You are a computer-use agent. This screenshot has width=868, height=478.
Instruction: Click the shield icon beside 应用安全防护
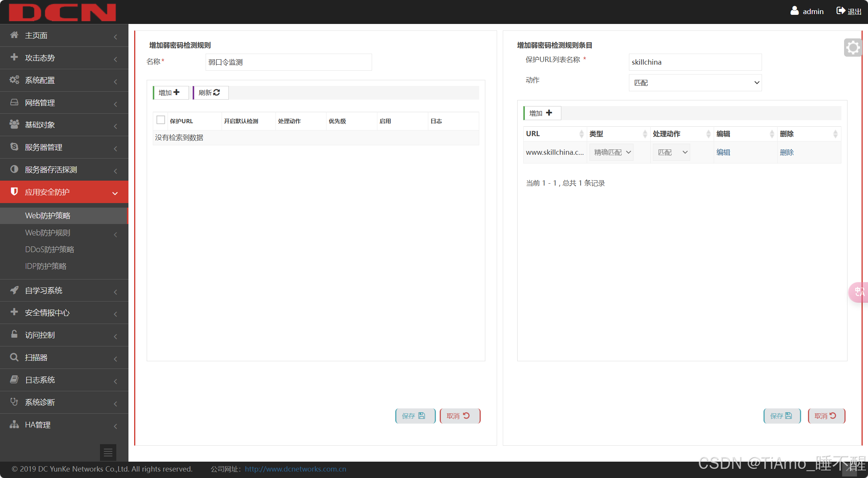(14, 191)
